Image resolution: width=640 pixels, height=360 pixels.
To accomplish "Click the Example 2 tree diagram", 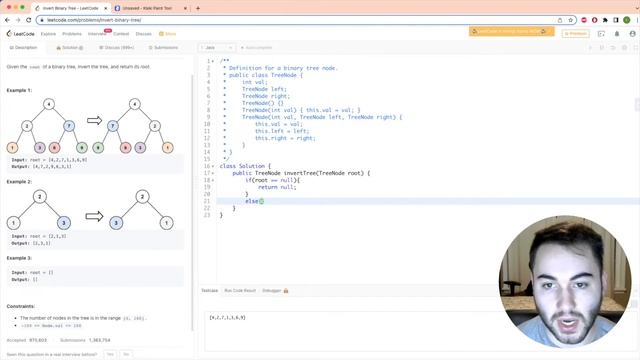I will tap(90, 210).
